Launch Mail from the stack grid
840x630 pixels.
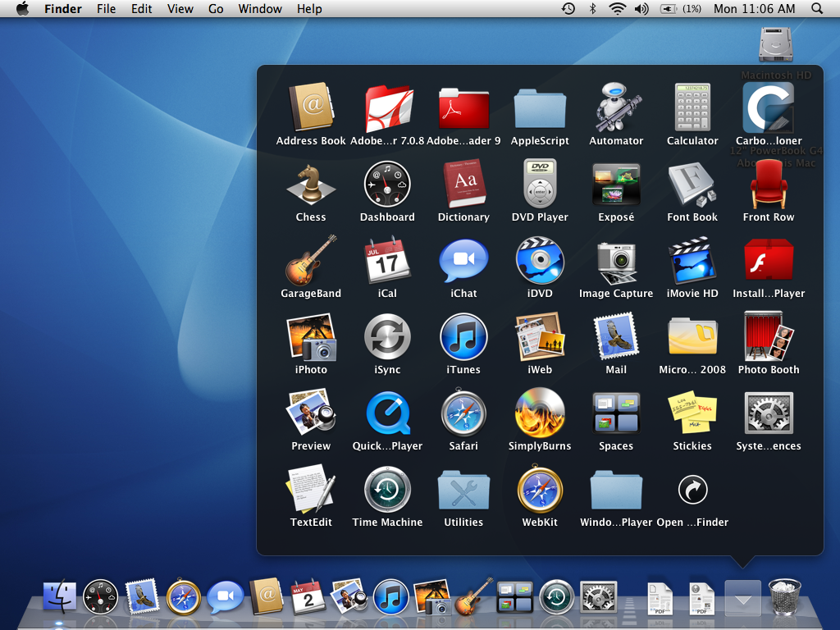(616, 336)
